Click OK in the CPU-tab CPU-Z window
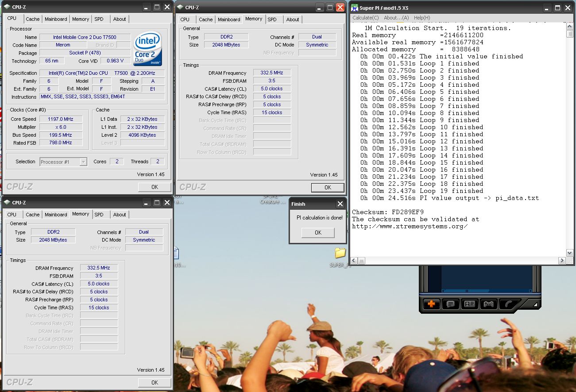This screenshot has width=576, height=392. click(155, 187)
